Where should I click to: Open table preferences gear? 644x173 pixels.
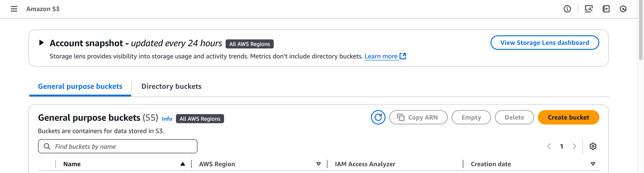click(593, 146)
